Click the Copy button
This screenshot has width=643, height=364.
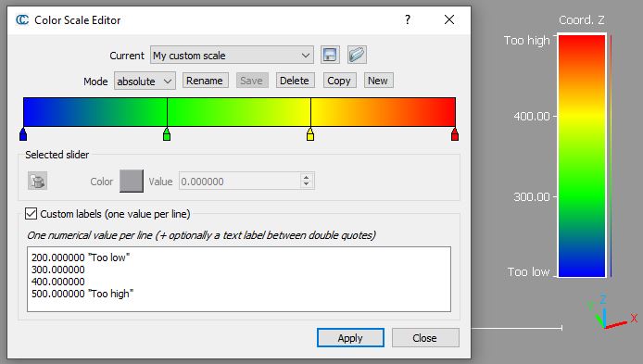(x=339, y=81)
